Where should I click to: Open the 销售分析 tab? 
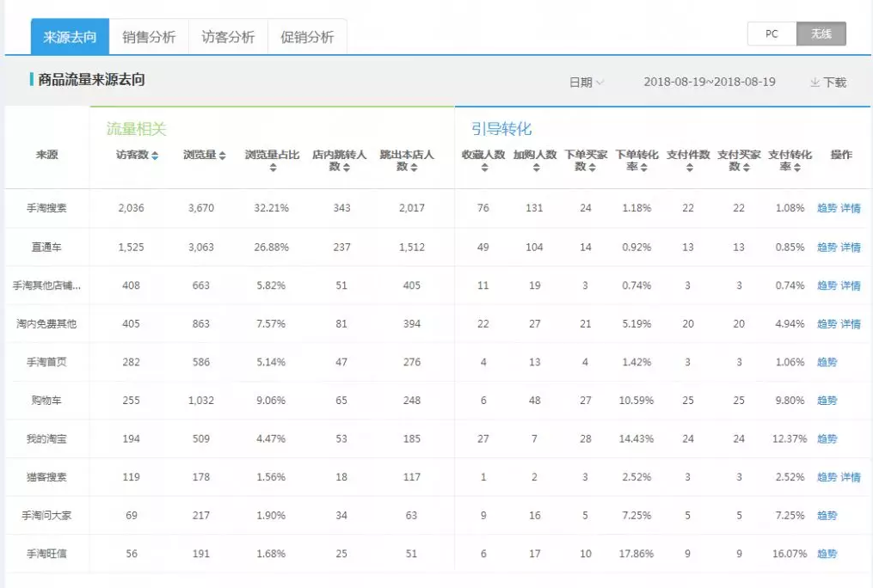pos(149,37)
